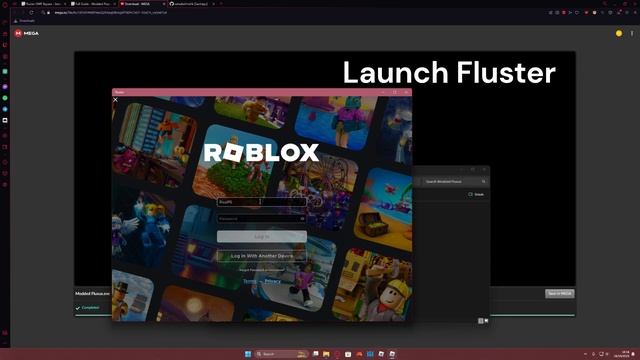
Task: Click the X icon at Roblox window top-left
Action: [x=116, y=100]
